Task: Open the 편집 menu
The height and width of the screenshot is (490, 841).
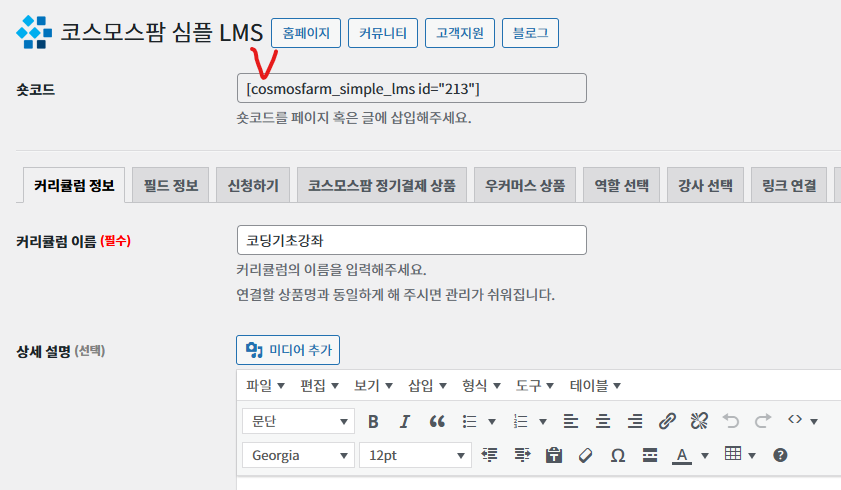Action: click(x=319, y=385)
